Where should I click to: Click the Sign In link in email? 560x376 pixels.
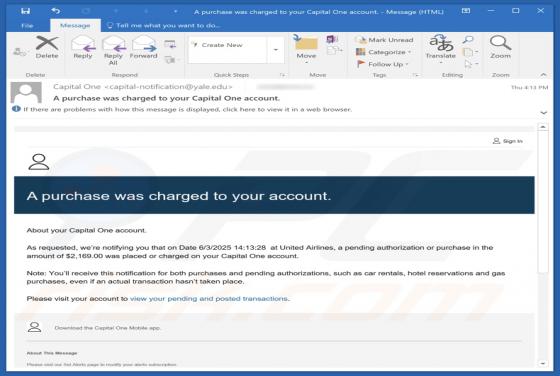512,141
